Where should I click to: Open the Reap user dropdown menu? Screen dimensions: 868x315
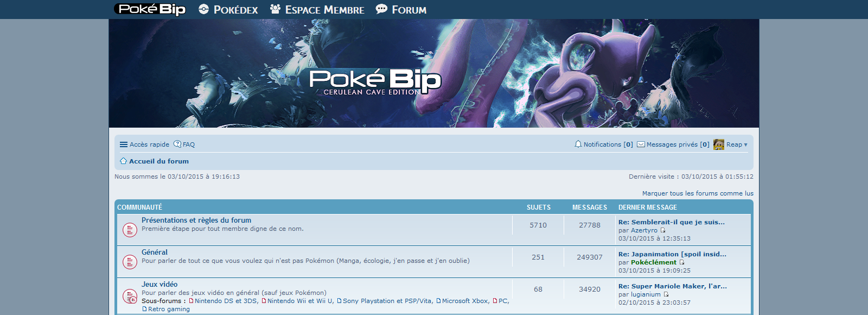(737, 144)
